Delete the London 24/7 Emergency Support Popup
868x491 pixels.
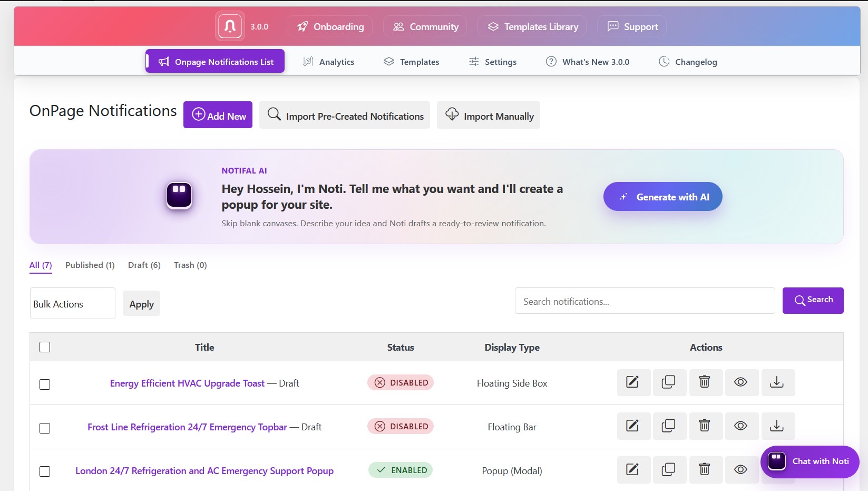click(x=705, y=470)
